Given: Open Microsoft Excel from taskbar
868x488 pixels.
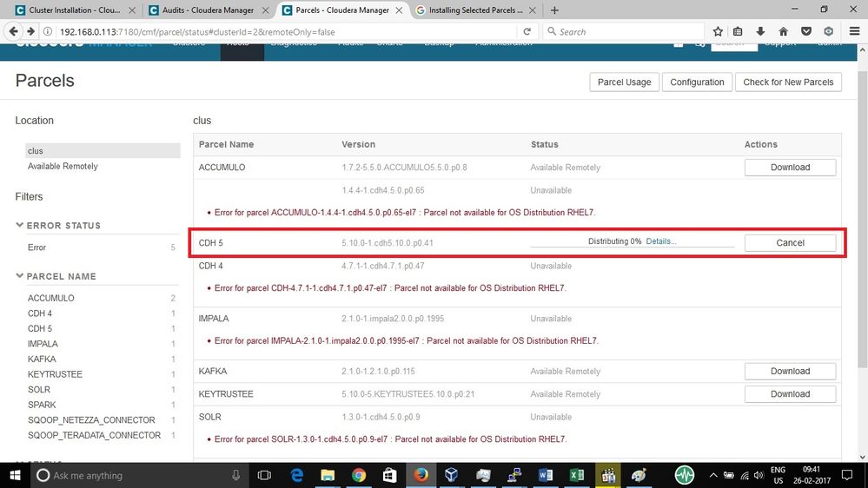Looking at the screenshot, I should [x=576, y=475].
